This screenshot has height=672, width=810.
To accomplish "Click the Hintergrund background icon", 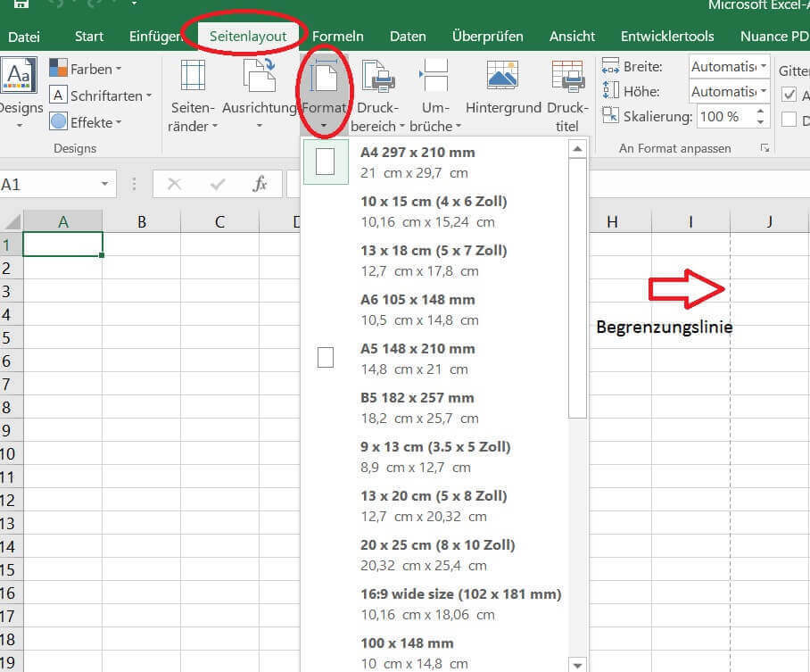I will pyautogui.click(x=502, y=75).
